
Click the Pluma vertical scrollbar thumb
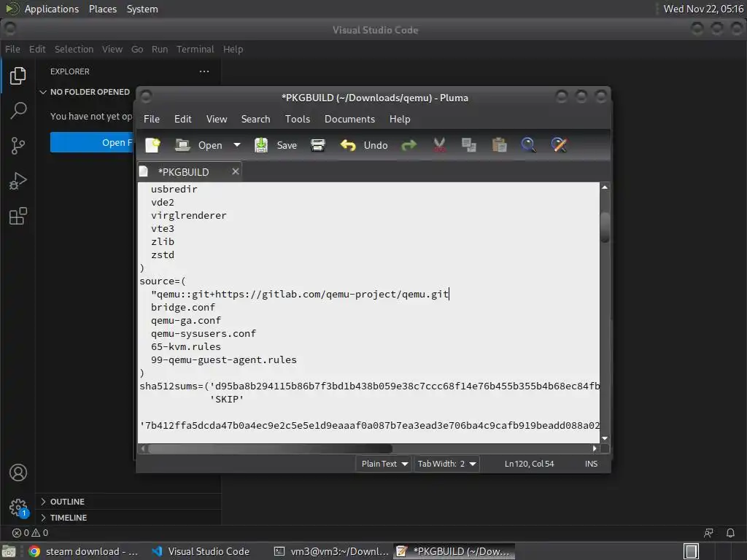(605, 227)
